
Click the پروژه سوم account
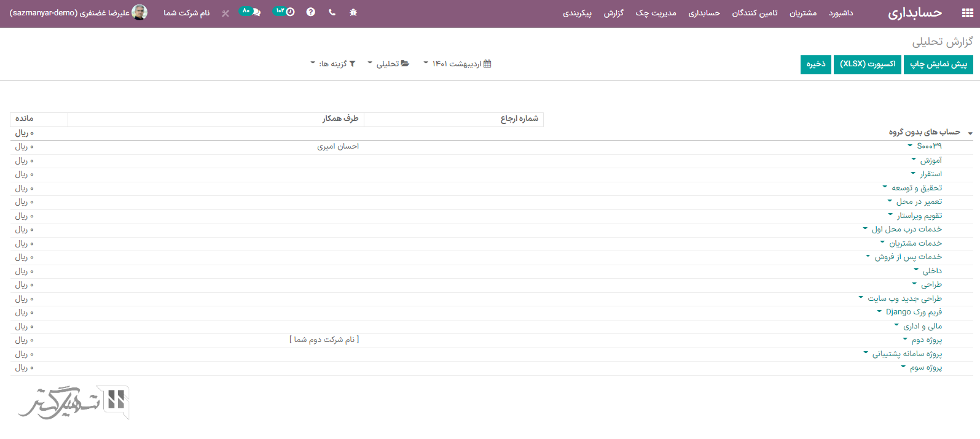[926, 367]
